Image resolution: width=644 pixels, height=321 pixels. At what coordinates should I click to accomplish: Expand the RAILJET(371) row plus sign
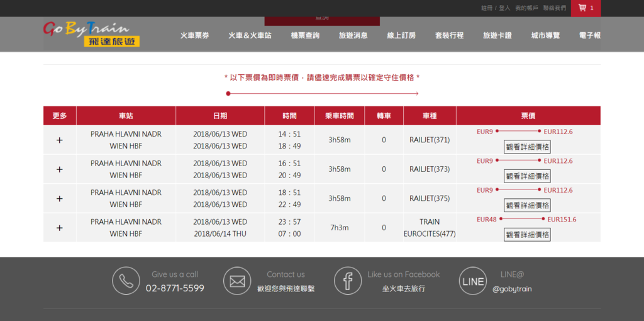point(60,140)
